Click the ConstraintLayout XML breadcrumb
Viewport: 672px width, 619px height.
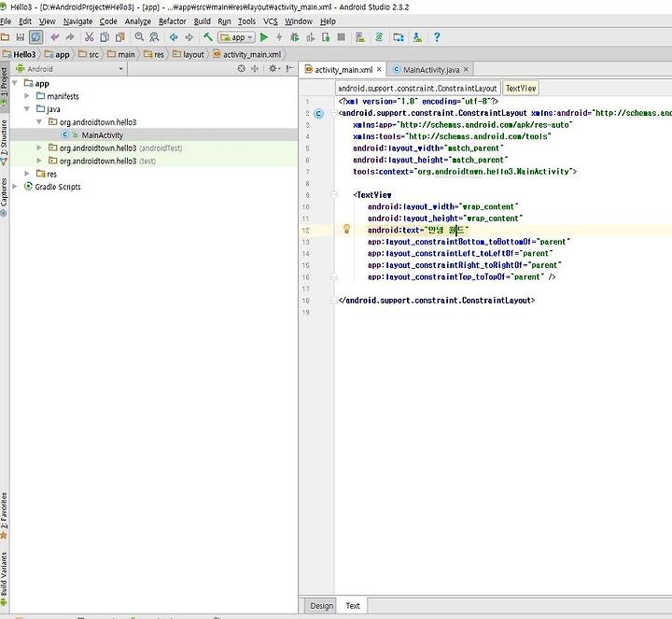(x=417, y=89)
